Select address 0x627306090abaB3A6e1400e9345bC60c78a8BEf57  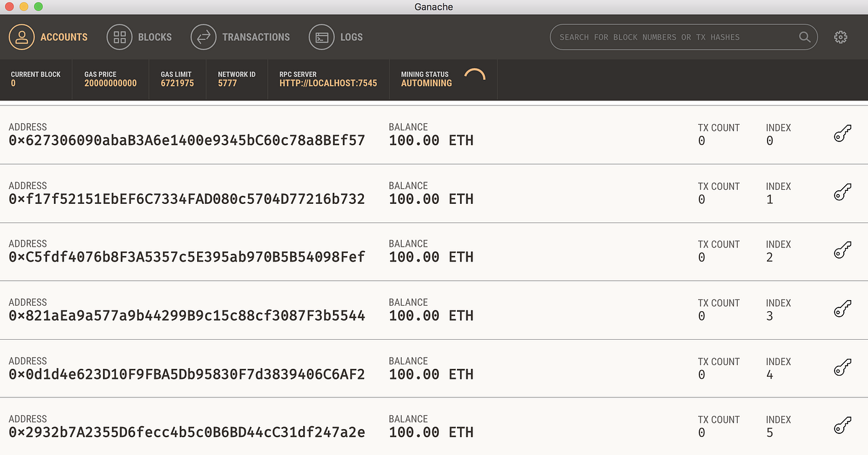(x=187, y=141)
